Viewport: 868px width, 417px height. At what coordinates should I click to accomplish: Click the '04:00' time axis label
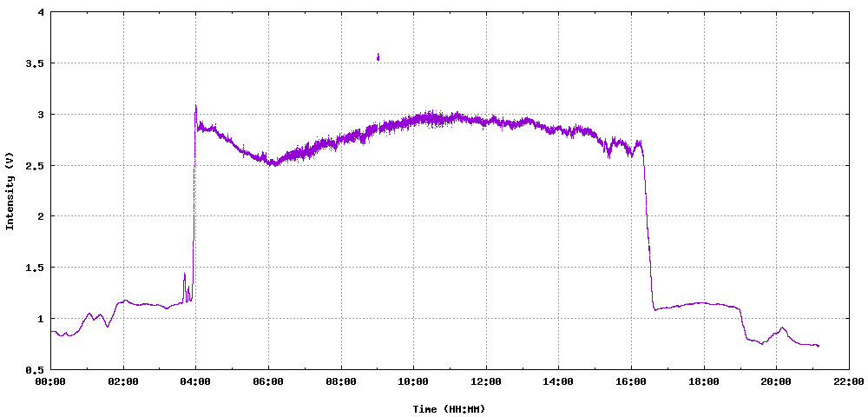point(196,381)
